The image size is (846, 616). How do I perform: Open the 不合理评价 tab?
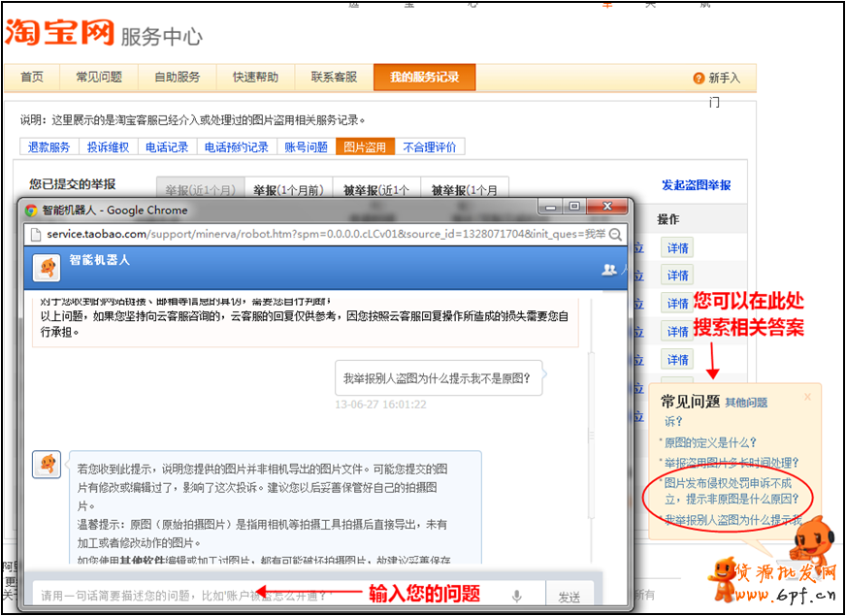pyautogui.click(x=430, y=146)
